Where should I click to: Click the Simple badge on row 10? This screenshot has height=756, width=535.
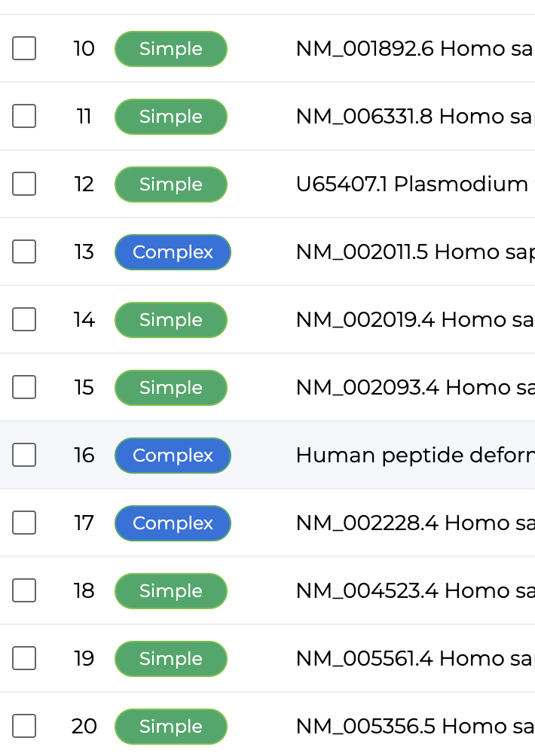tap(171, 49)
